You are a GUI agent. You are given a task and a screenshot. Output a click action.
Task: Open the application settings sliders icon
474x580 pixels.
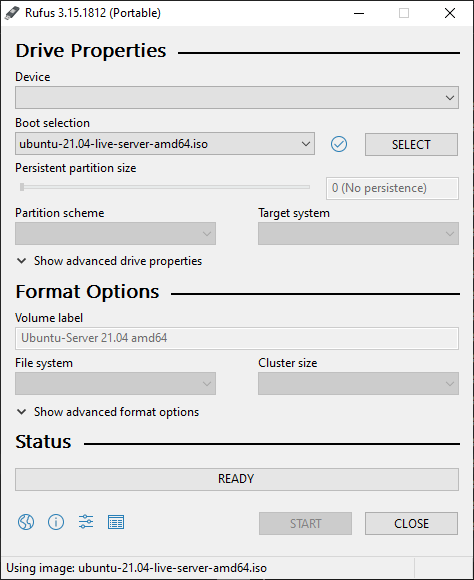[86, 522]
